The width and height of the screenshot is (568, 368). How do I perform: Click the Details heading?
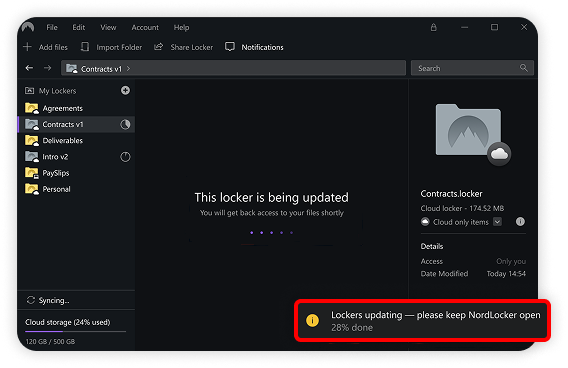pos(432,246)
